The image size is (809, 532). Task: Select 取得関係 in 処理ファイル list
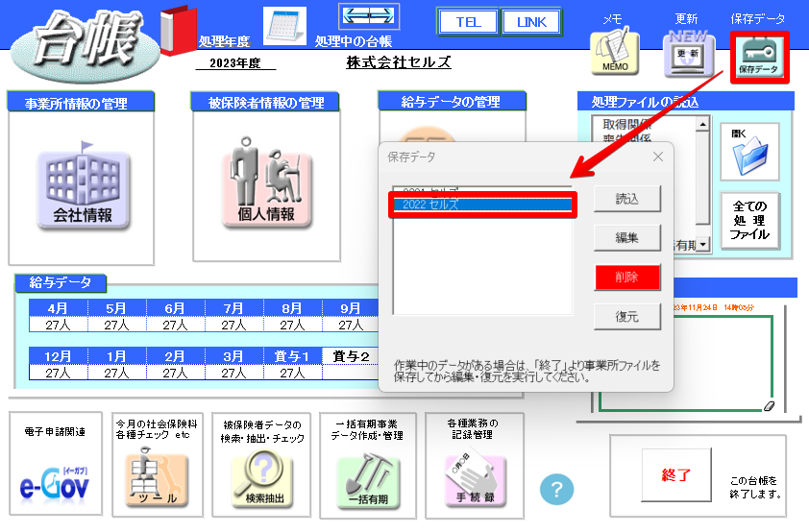click(626, 124)
